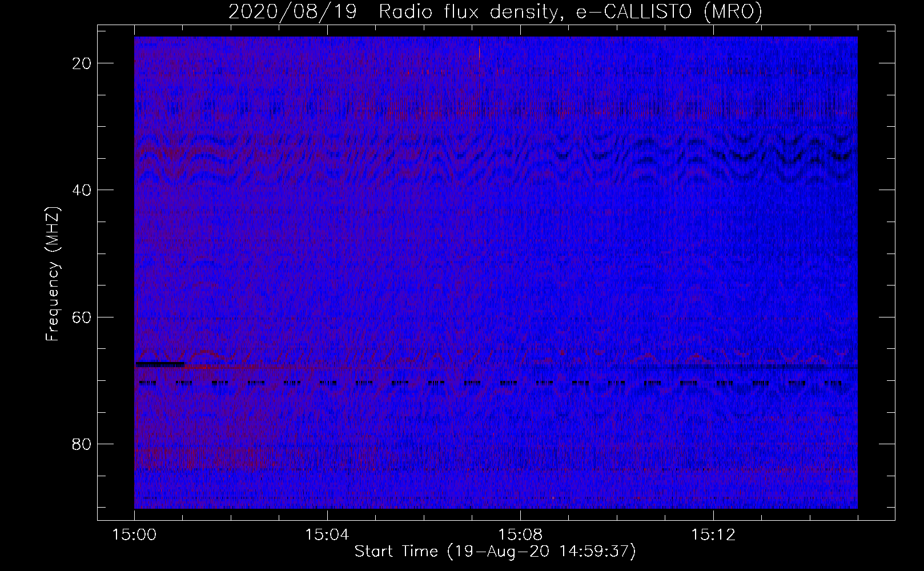Screen dimensions: 924x571
Task: Click the 'Start Time (19-Aug-20 14:59:37)' axis label
Action: click(495, 552)
